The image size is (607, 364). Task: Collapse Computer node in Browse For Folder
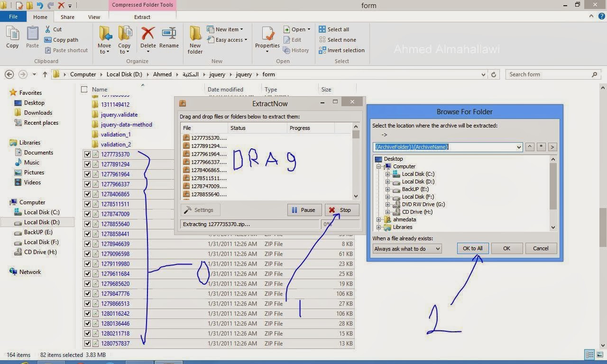pos(379,167)
